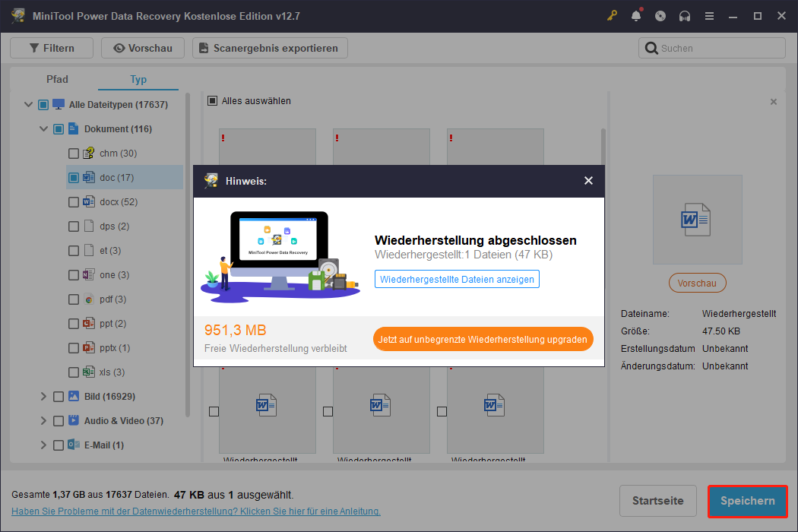Image resolution: width=798 pixels, height=532 pixels.
Task: Uncheck the doc (17) checkbox
Action: tap(74, 177)
